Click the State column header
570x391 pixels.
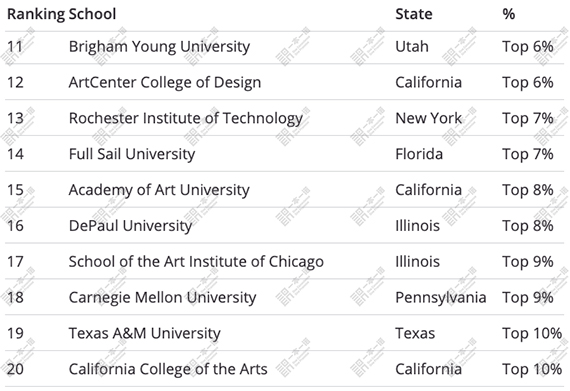414,14
